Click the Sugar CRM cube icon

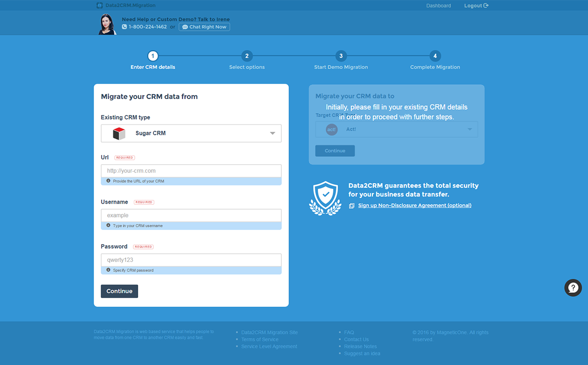[119, 133]
